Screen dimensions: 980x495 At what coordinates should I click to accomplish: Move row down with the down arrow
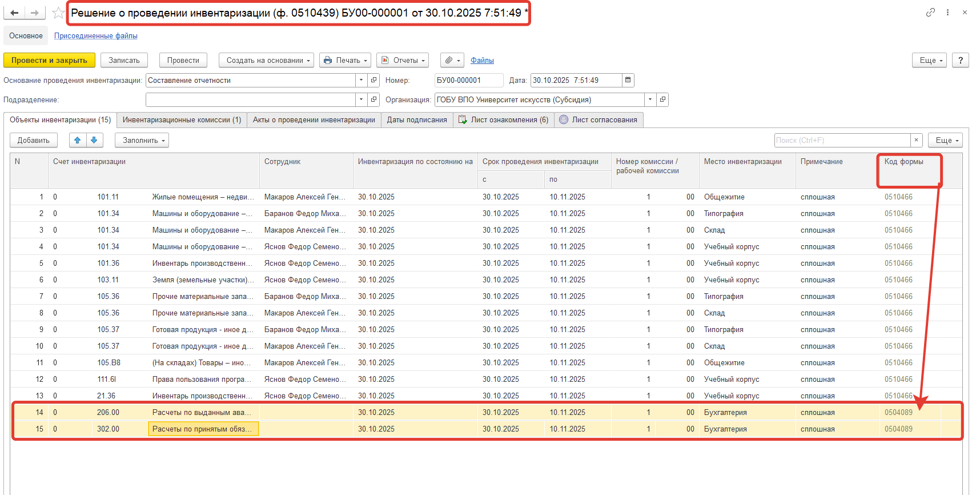point(94,140)
